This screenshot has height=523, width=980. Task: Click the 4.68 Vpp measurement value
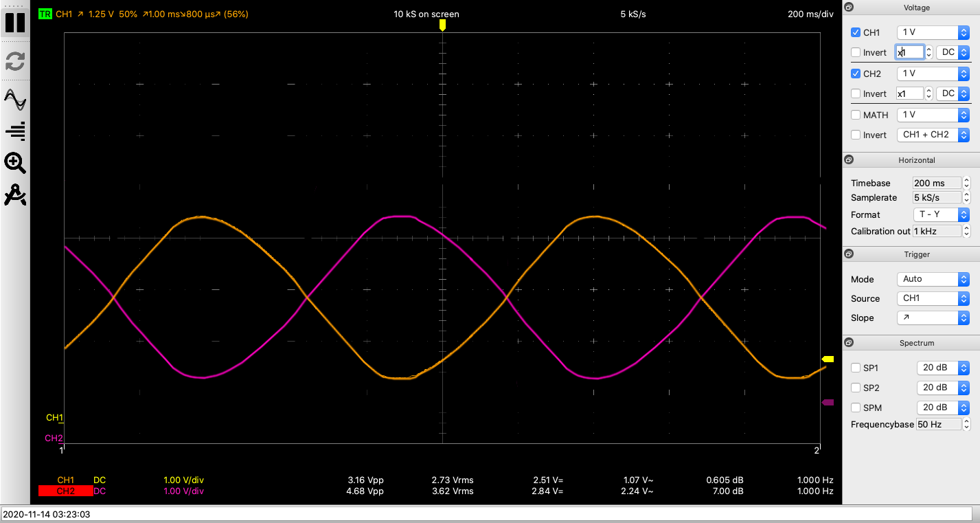coord(366,491)
